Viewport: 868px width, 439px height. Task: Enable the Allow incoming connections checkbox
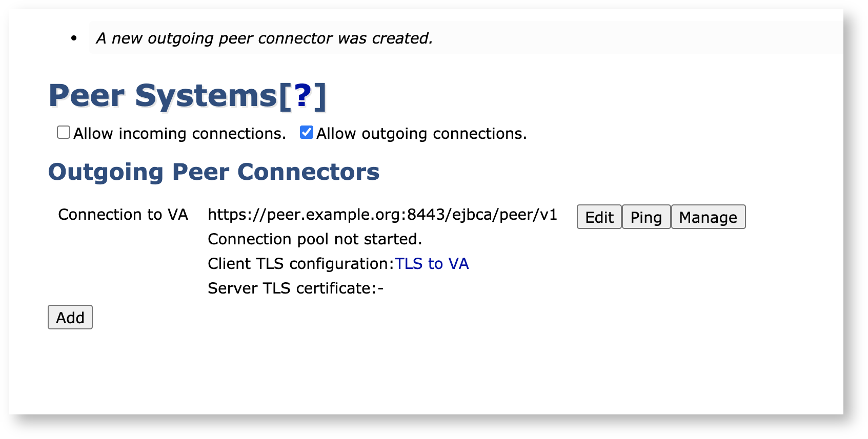[64, 133]
